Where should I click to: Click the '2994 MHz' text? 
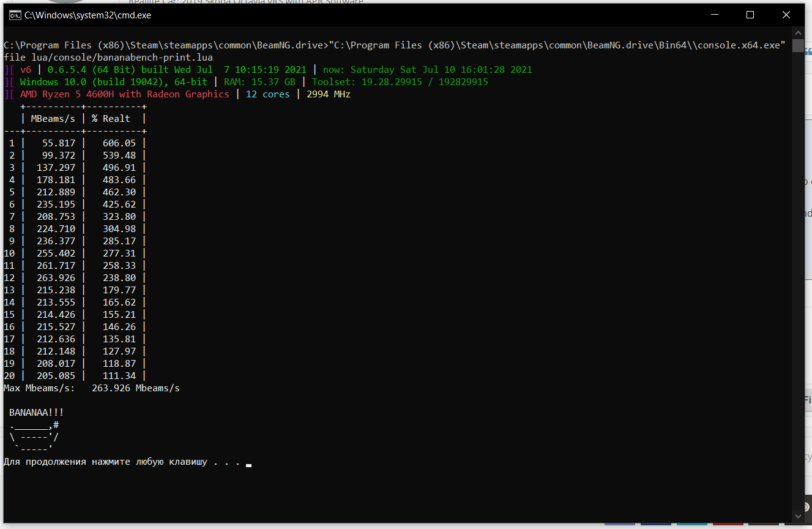tap(329, 94)
